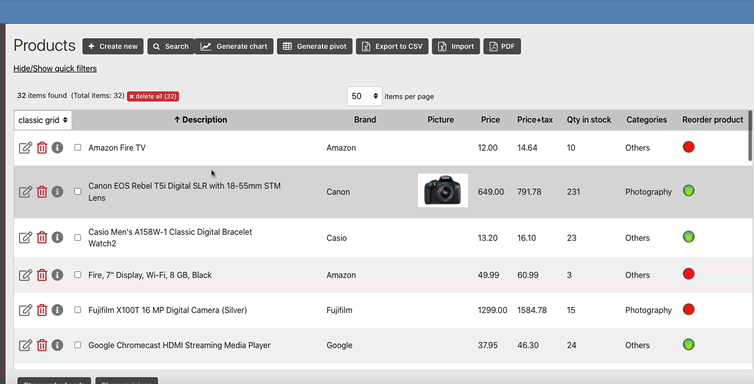Click green reorder indicator for Casio watch
This screenshot has height=384, width=754.
(689, 236)
